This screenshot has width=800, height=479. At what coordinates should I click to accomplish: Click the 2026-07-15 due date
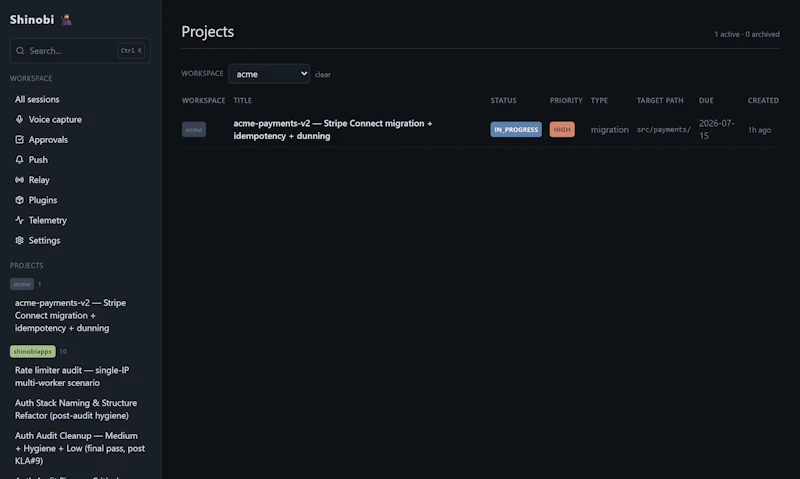click(x=717, y=130)
